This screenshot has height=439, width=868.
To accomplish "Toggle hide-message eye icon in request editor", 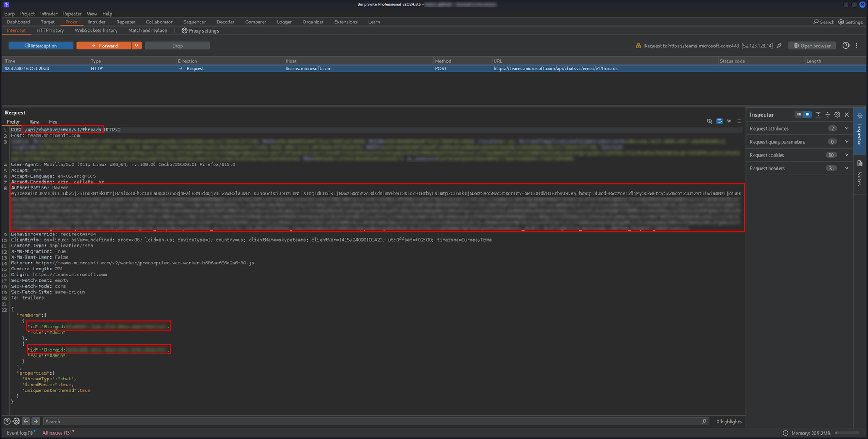I will [x=709, y=121].
